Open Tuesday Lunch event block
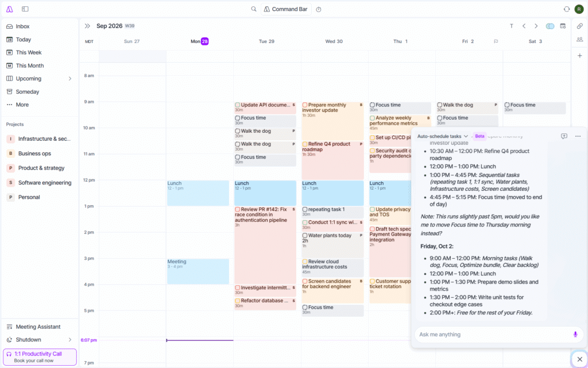 tap(265, 193)
